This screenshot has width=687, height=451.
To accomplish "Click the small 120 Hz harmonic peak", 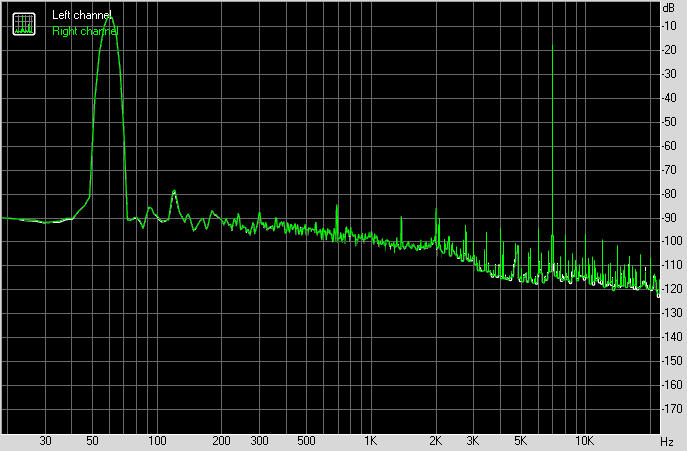I will [174, 191].
